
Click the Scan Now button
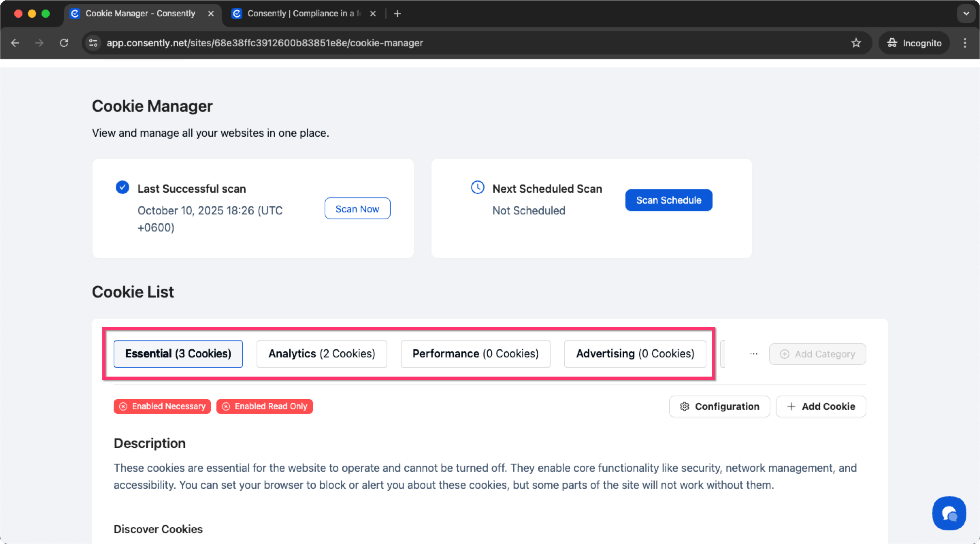coord(357,209)
